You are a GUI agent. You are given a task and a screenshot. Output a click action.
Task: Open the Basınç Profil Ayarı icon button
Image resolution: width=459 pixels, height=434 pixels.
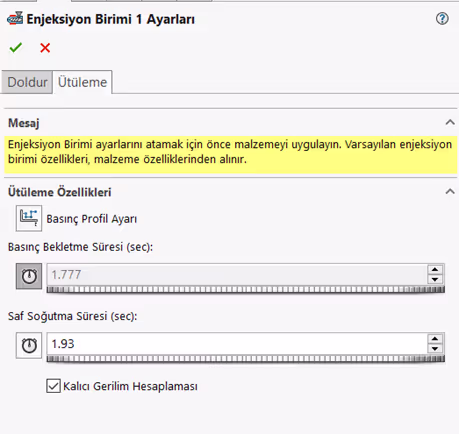29,218
